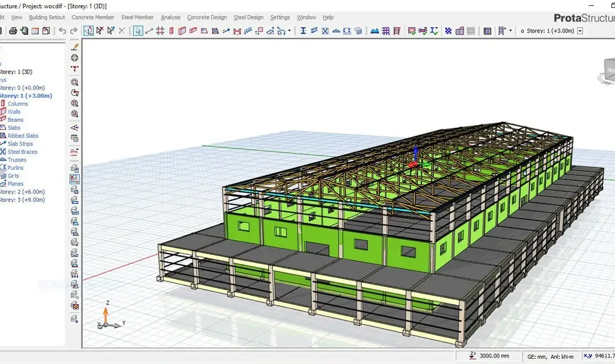Open the Steel Design menu
The image size is (615, 364).
249,17
